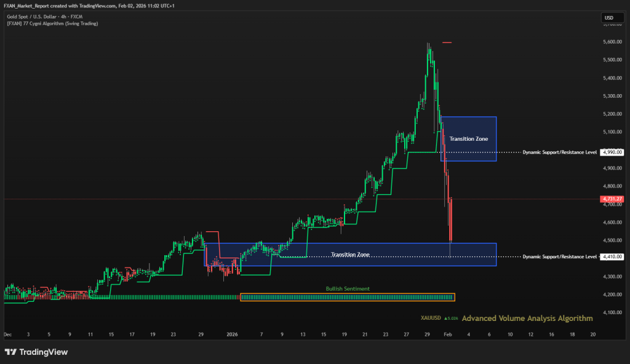Click the short red line at chart peak
630x364 pixels.
(447, 42)
